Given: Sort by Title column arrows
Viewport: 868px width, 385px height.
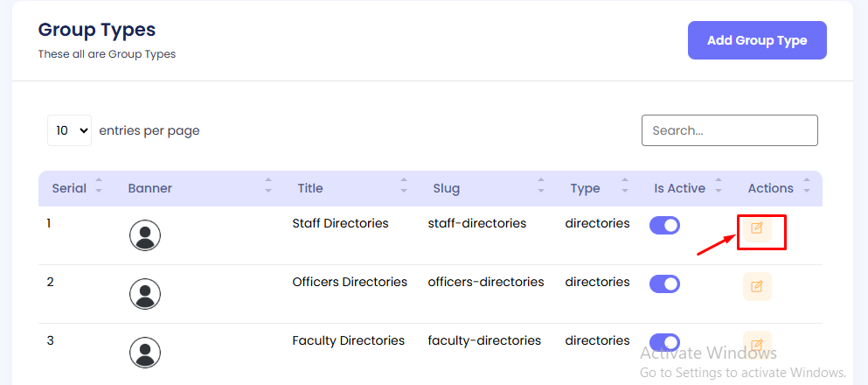Looking at the screenshot, I should coord(404,188).
